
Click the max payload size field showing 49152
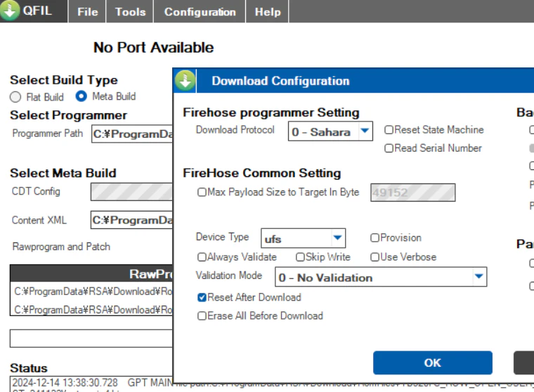coord(412,192)
